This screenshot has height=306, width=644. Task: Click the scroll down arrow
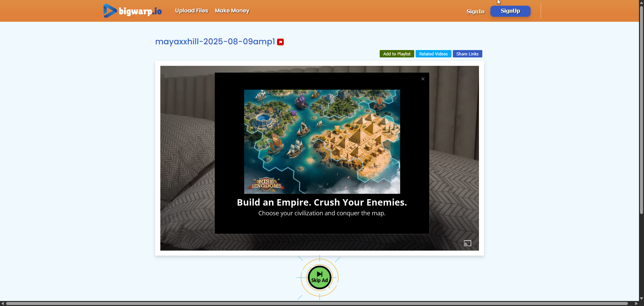(641, 298)
